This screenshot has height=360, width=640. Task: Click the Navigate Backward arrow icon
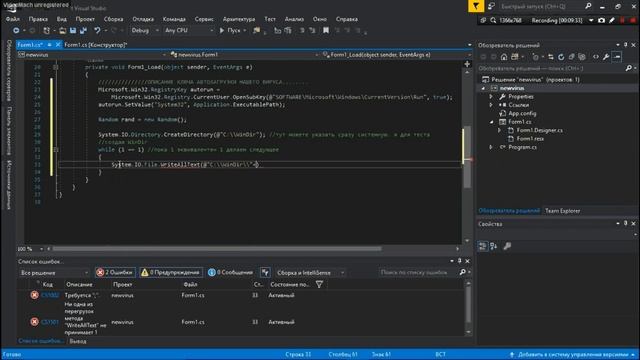(x=16, y=31)
